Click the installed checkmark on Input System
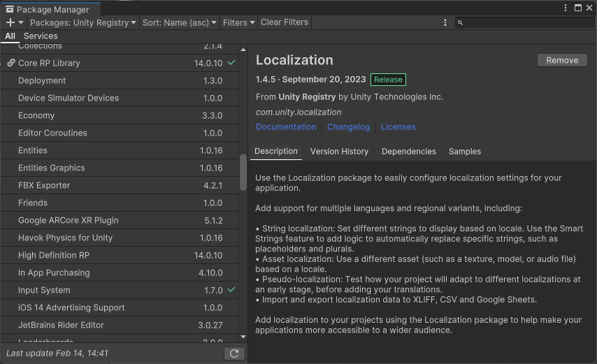Image resolution: width=597 pixels, height=364 pixels. (x=231, y=289)
